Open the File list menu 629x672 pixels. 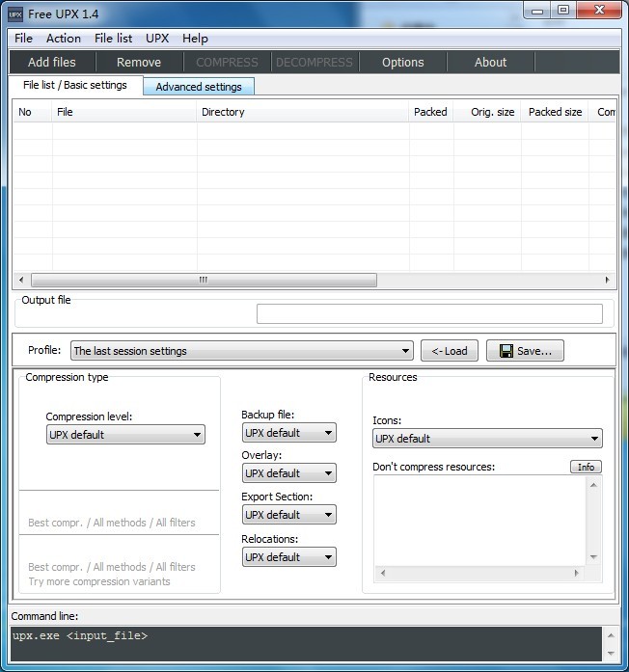click(x=114, y=39)
